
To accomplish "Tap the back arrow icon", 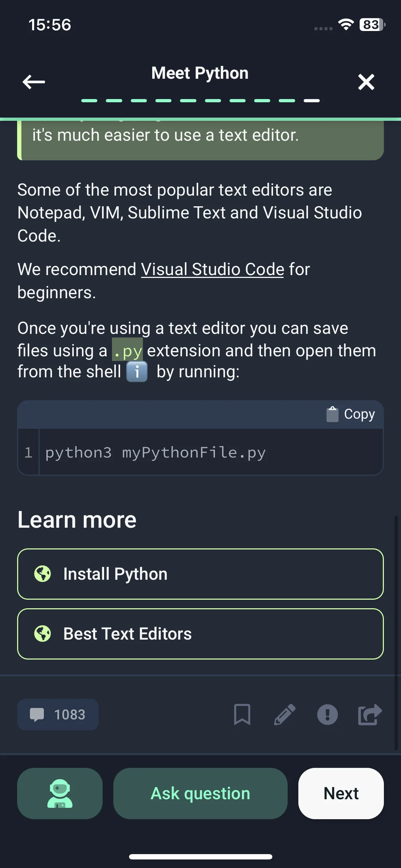I will (34, 82).
